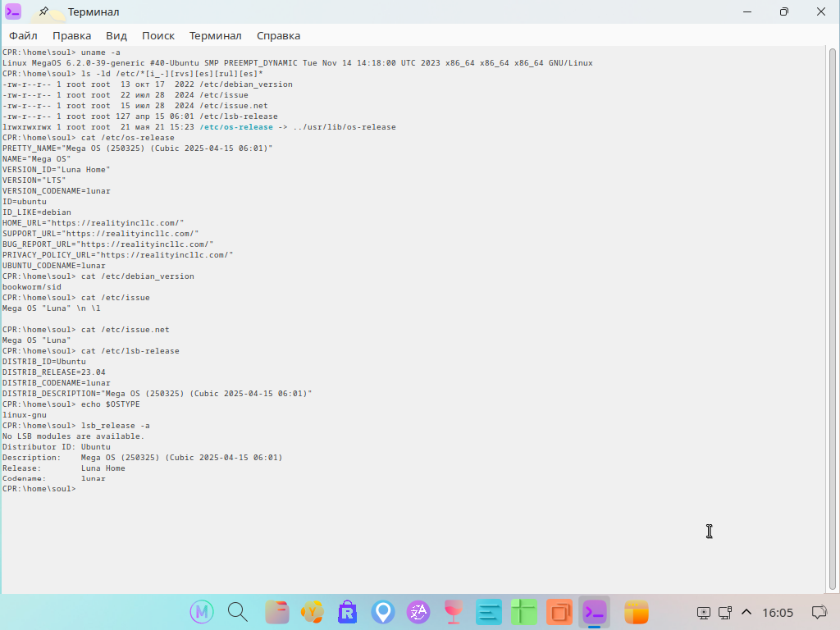Open the blue text editor icon in taskbar
The image size is (840, 630).
[489, 612]
